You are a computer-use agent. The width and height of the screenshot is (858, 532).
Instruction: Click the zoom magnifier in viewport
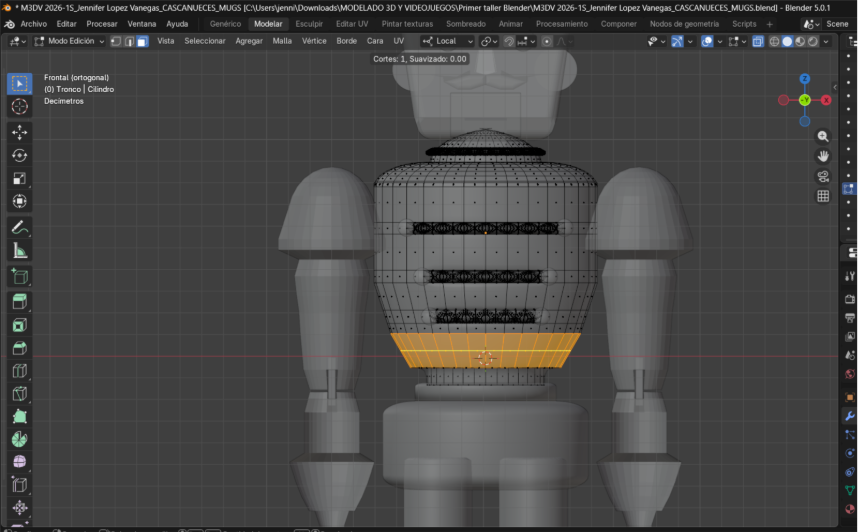[x=823, y=136]
